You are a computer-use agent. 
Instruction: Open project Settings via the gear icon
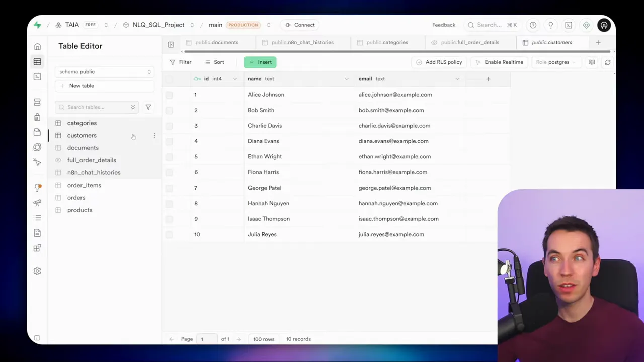tap(37, 270)
